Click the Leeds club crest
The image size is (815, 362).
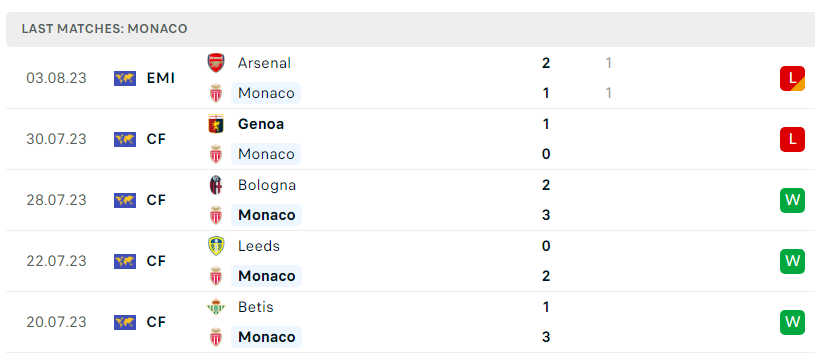click(216, 246)
